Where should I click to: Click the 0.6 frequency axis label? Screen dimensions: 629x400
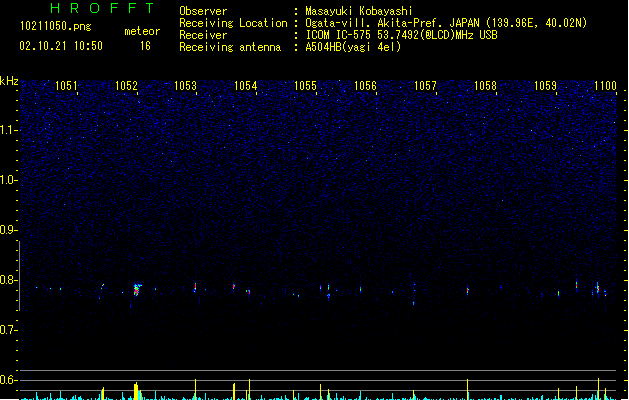tap(8, 380)
